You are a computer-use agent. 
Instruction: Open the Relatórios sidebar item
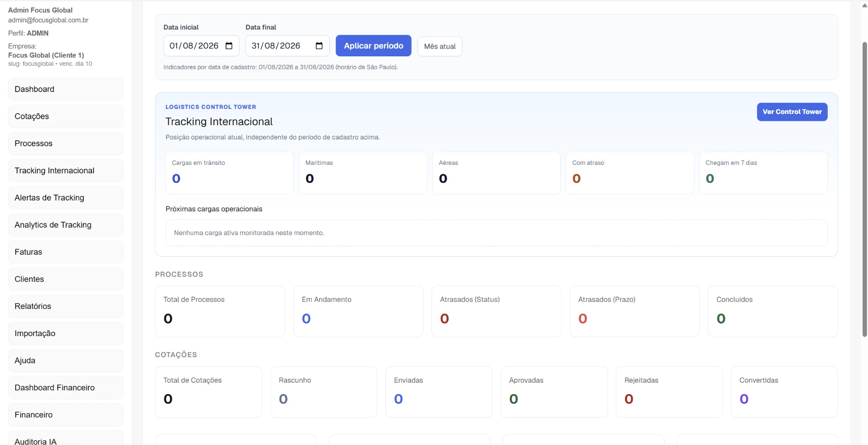point(66,306)
